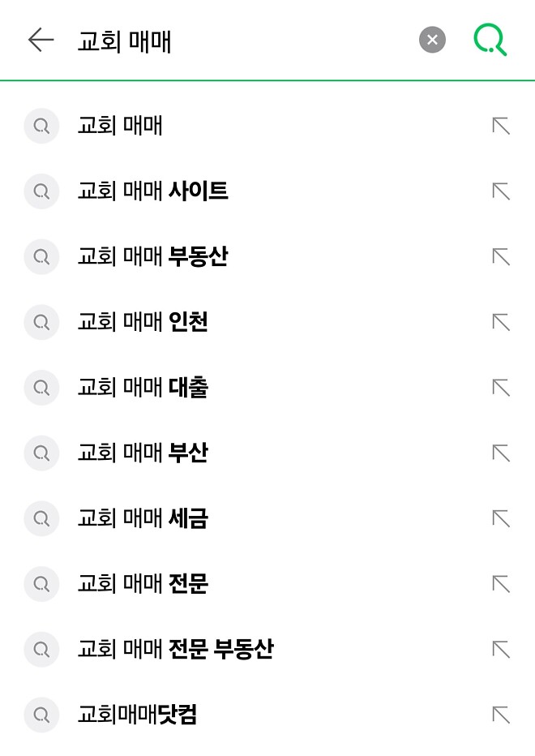Tap the fill-in arrow for 교회 매매 대출
This screenshot has height=756, width=535.
(502, 388)
